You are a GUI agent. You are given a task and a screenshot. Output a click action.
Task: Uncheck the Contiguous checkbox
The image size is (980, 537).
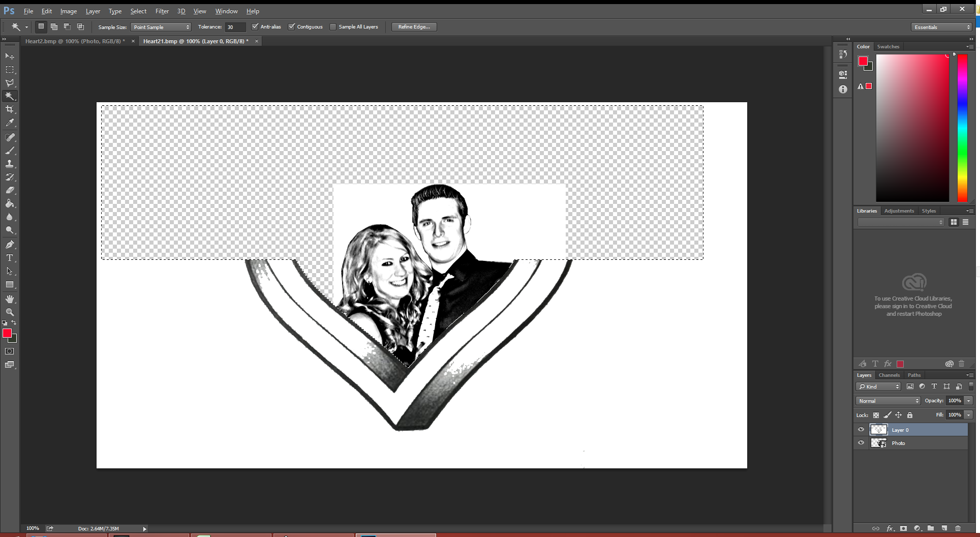point(292,27)
